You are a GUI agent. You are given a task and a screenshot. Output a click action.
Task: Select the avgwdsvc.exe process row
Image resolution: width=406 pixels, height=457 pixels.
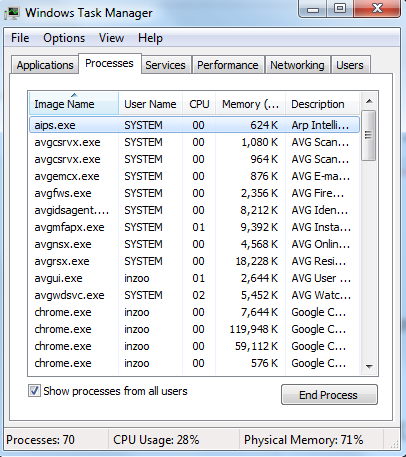[194, 295]
